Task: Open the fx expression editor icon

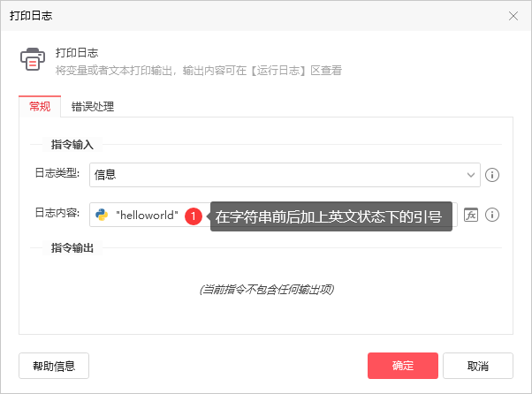Action: click(471, 215)
